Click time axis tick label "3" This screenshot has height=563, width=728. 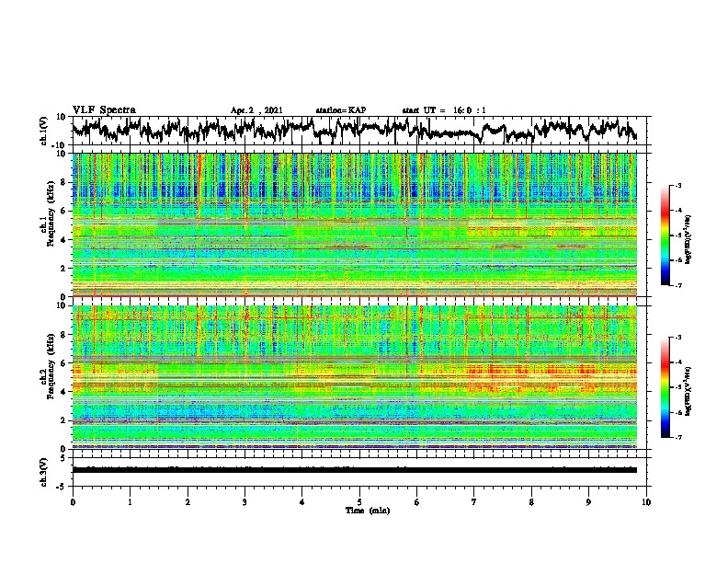tap(245, 502)
